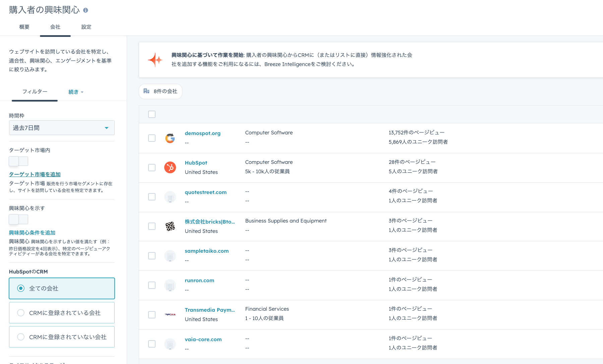Open the sampletaiko.com company link
The image size is (603, 364).
pos(206,251)
